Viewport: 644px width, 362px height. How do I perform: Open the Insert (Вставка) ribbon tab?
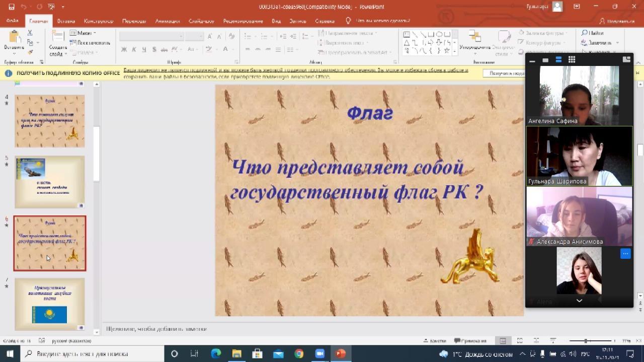66,21
